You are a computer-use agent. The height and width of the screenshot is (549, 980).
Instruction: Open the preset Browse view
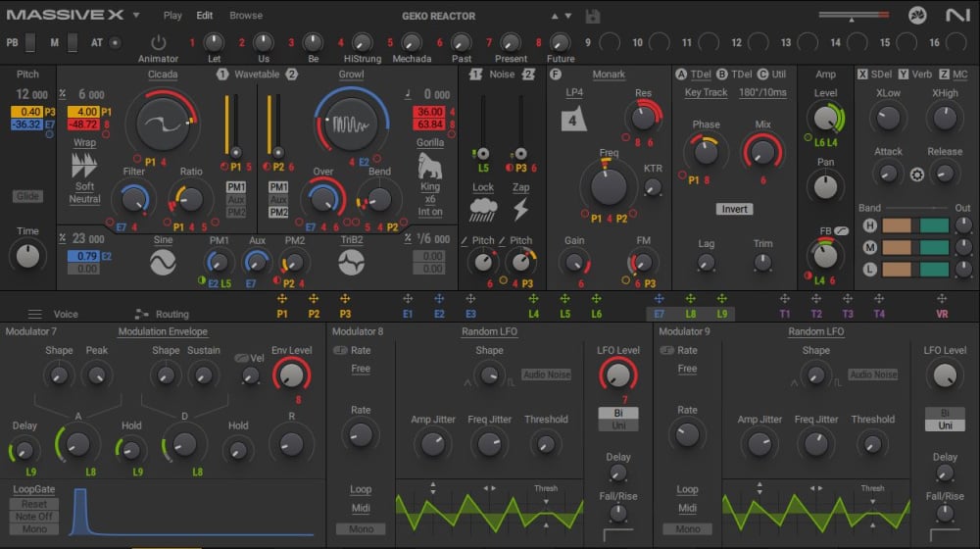point(246,15)
